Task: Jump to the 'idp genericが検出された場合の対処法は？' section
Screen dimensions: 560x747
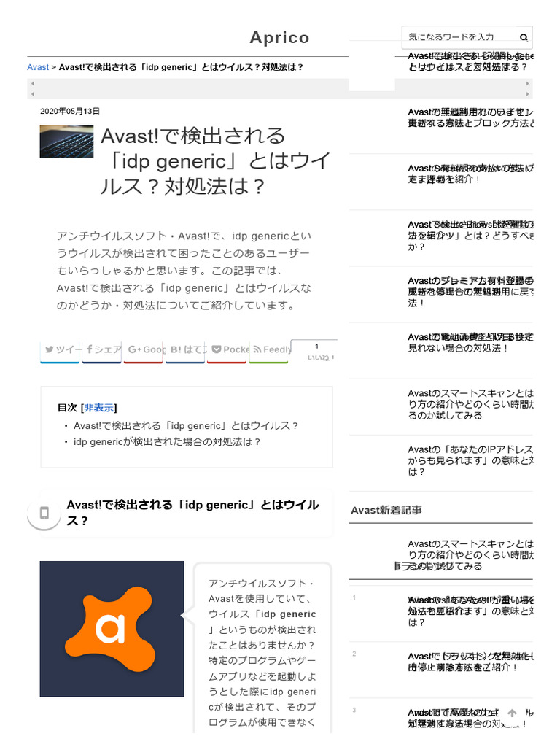Action: (x=167, y=441)
